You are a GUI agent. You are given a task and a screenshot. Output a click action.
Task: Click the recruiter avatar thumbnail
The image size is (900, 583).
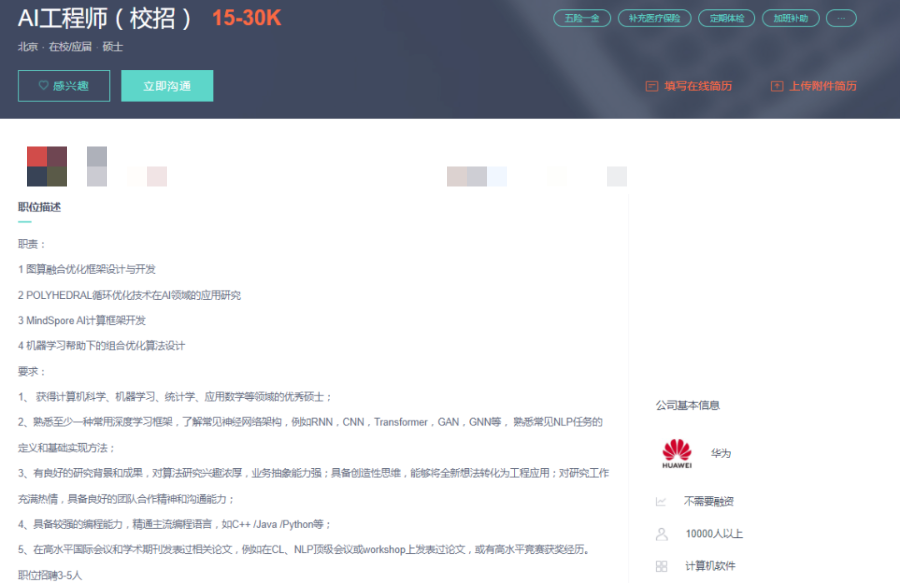47,166
